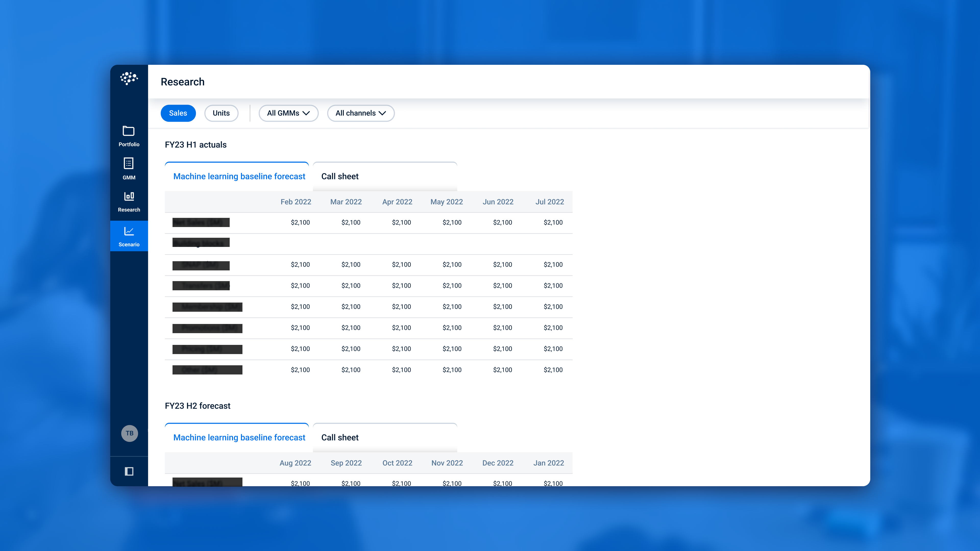The image size is (980, 551).
Task: Click the Research page title
Action: [183, 82]
